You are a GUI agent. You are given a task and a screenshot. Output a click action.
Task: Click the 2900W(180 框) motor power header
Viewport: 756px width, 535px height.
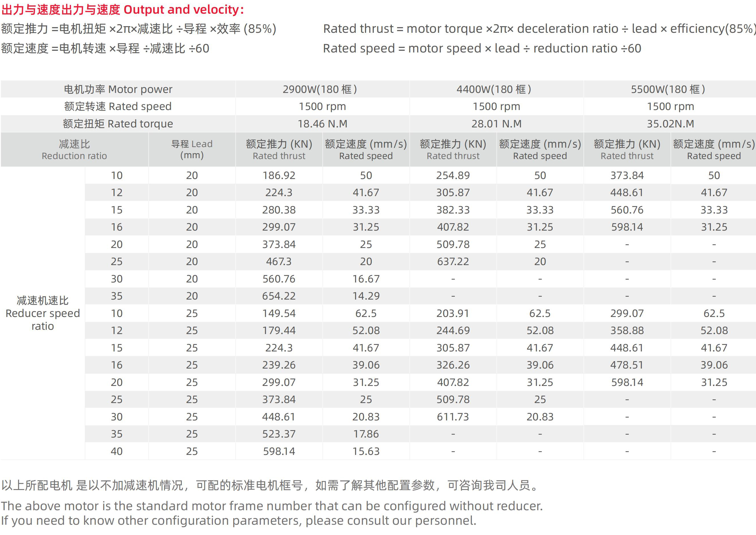coord(319,89)
